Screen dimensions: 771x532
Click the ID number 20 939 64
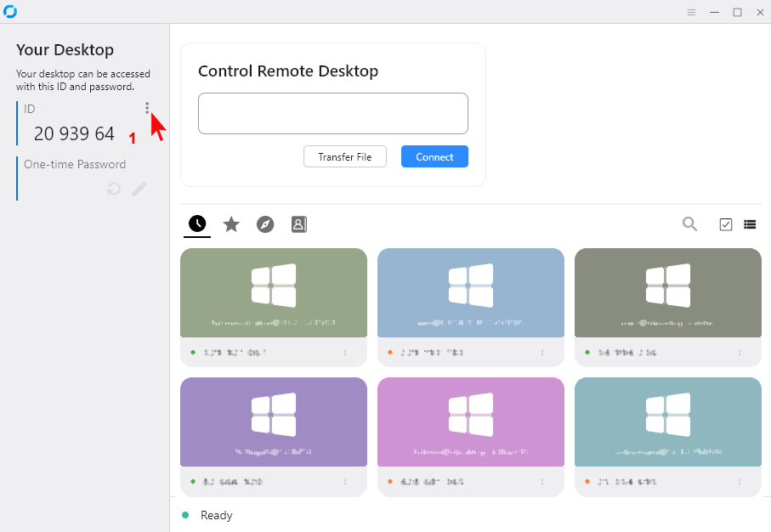(74, 133)
